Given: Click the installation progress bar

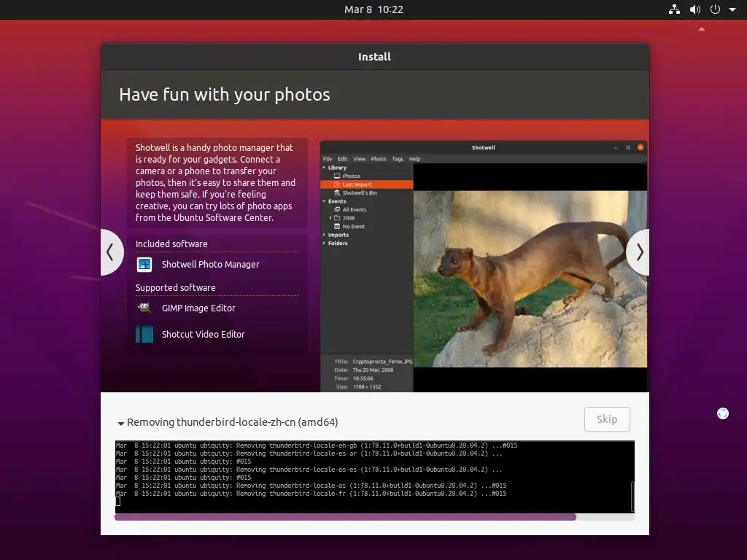Looking at the screenshot, I should [374, 517].
